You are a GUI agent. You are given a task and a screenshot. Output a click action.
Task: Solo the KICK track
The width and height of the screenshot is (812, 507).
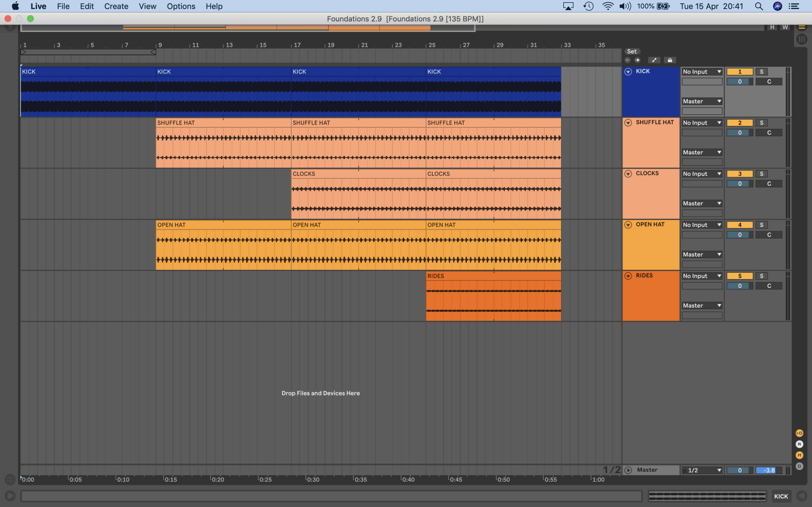(761, 72)
